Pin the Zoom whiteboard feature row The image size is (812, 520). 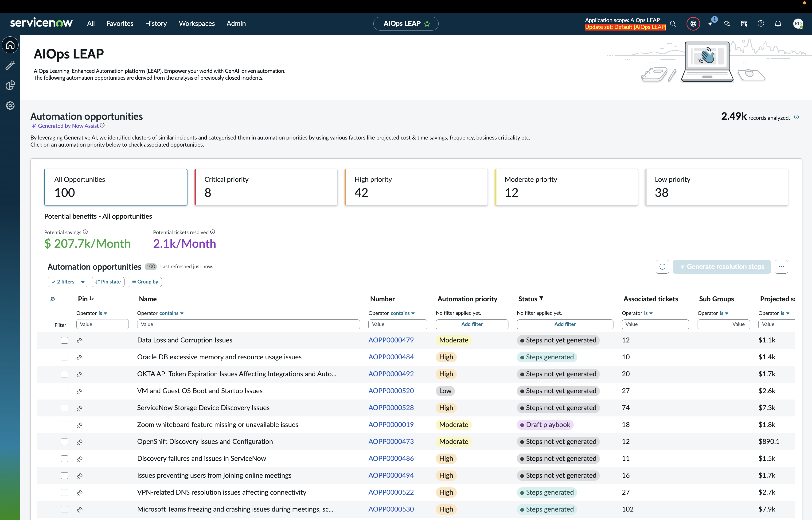pos(80,425)
